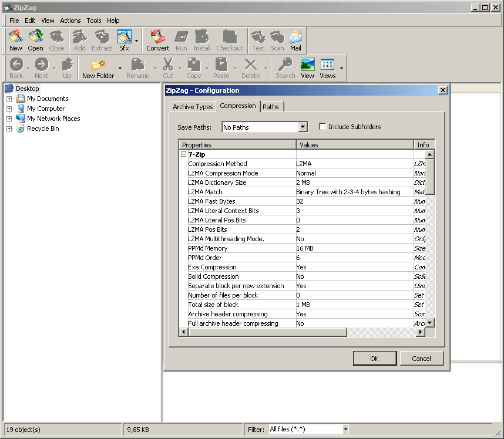Click the View picture icon

point(307,68)
